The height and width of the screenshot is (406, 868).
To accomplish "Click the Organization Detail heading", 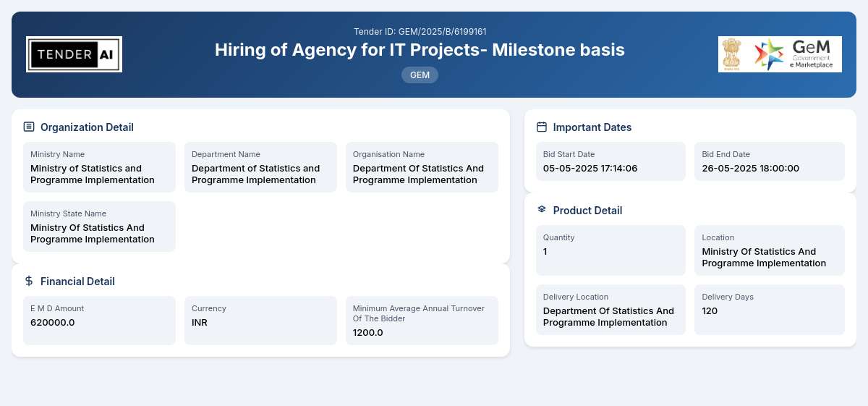I will (87, 127).
